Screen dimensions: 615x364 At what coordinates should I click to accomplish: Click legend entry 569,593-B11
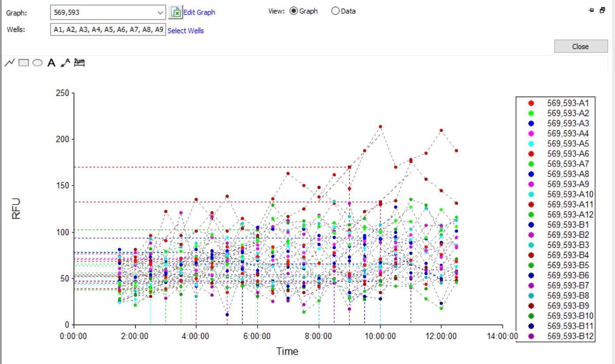coord(570,326)
